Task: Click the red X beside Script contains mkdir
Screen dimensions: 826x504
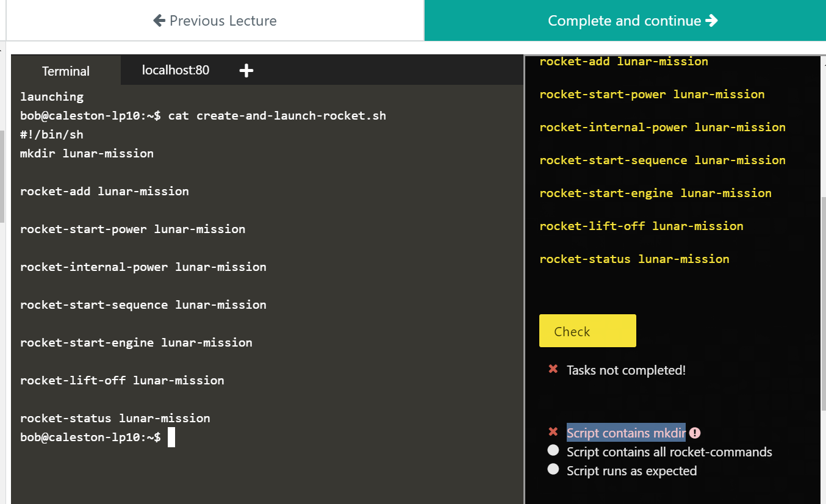Action: 553,432
